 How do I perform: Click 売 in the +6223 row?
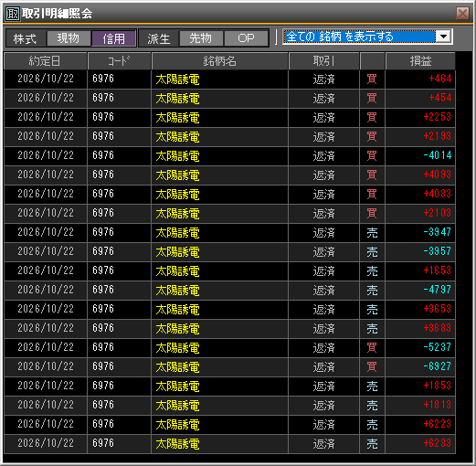(x=372, y=425)
